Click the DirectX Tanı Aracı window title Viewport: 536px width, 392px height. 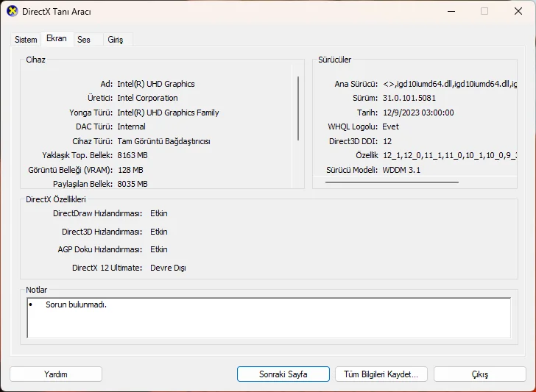coord(57,12)
